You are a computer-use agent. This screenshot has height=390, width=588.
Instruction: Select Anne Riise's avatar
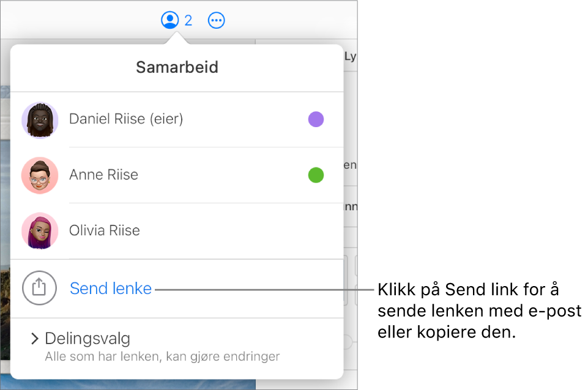click(39, 175)
